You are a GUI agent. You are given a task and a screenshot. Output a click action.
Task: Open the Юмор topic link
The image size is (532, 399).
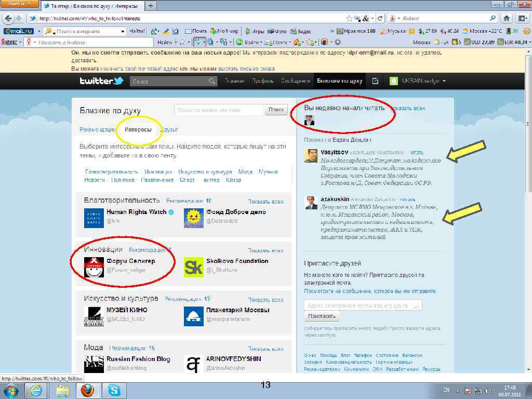tap(233, 180)
